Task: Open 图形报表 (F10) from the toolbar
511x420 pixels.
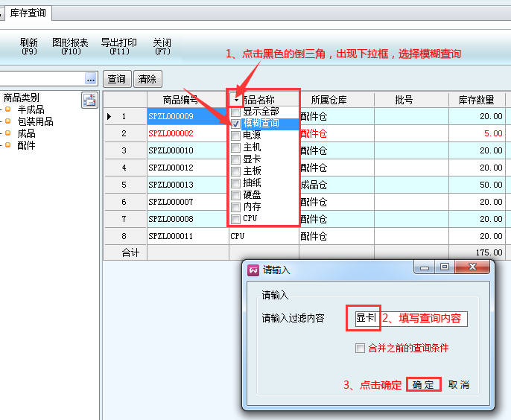Action: (x=71, y=47)
